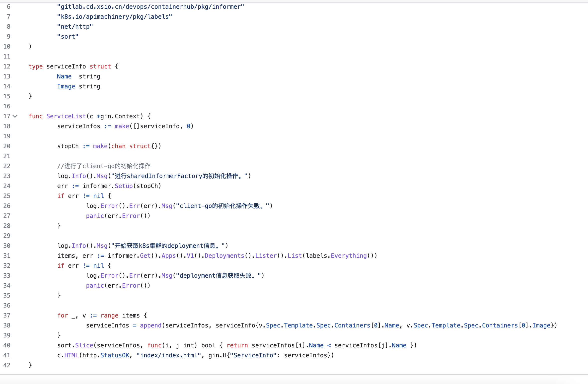Click the 'range' keyword on line 37

point(109,316)
